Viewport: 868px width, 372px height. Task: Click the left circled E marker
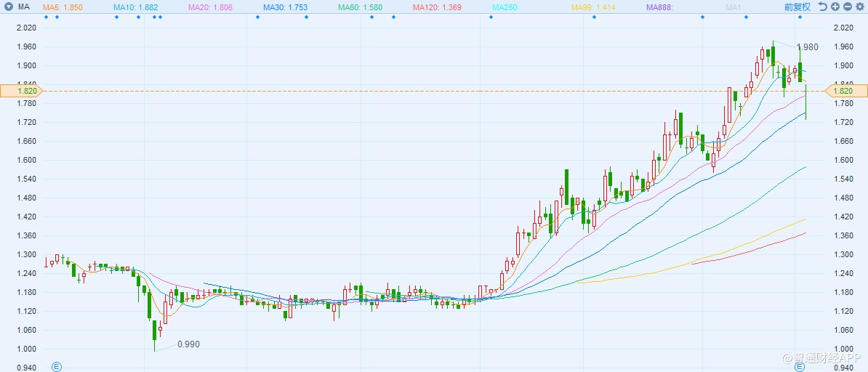(x=57, y=367)
